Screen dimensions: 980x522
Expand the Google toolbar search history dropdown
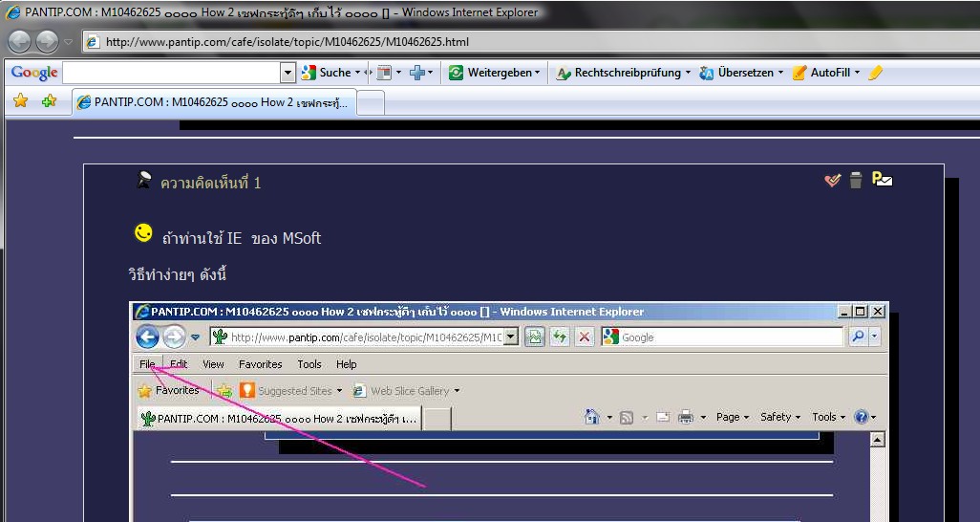288,73
